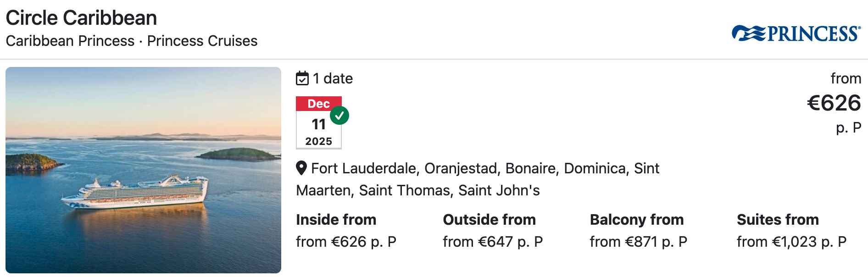Click the Inside from heading

336,220
